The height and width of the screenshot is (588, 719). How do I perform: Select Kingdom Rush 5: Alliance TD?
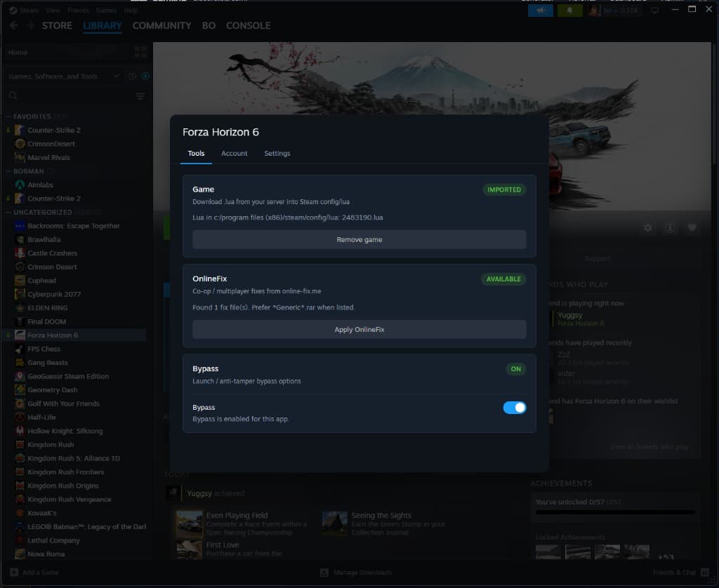(x=74, y=458)
